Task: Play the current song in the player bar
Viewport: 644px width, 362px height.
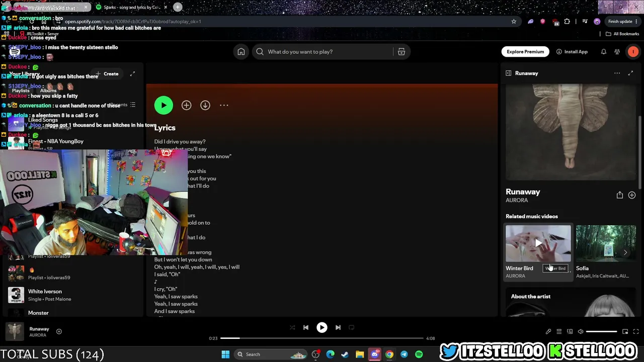Action: (322, 328)
